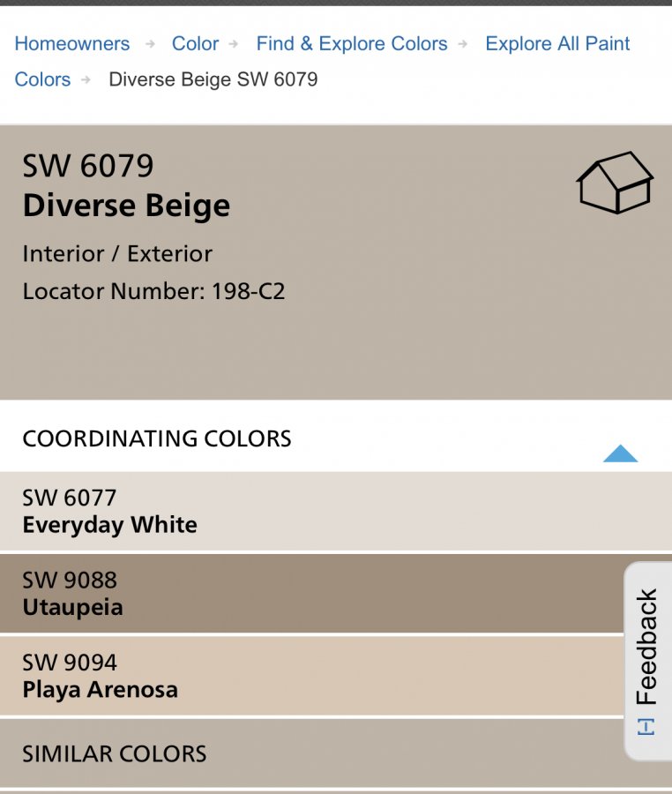
Task: Collapse Coordinating Colors with blue triangle
Action: point(620,453)
